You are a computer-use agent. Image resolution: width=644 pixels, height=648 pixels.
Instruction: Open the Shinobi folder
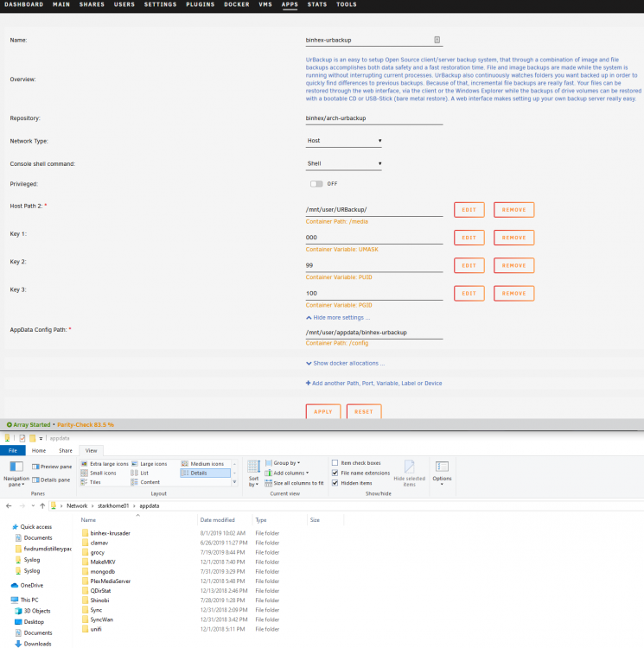click(x=95, y=600)
